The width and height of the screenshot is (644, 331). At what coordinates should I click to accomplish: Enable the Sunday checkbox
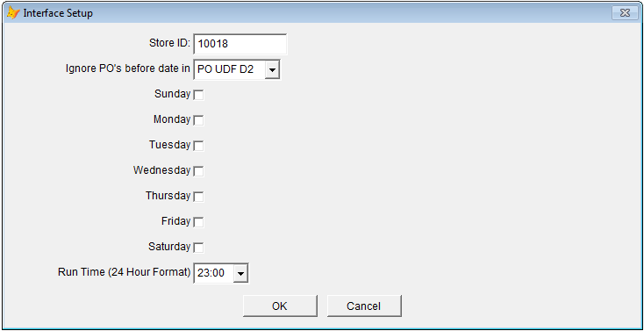(x=199, y=95)
